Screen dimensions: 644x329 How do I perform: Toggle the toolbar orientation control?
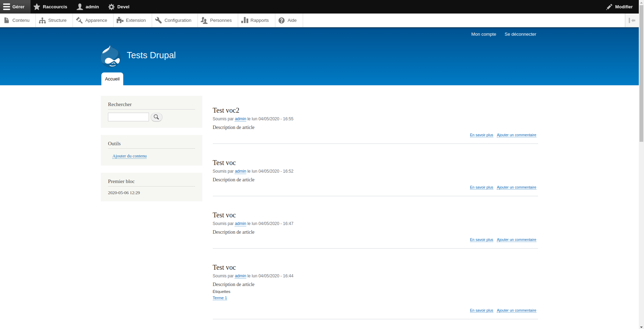coord(633,20)
